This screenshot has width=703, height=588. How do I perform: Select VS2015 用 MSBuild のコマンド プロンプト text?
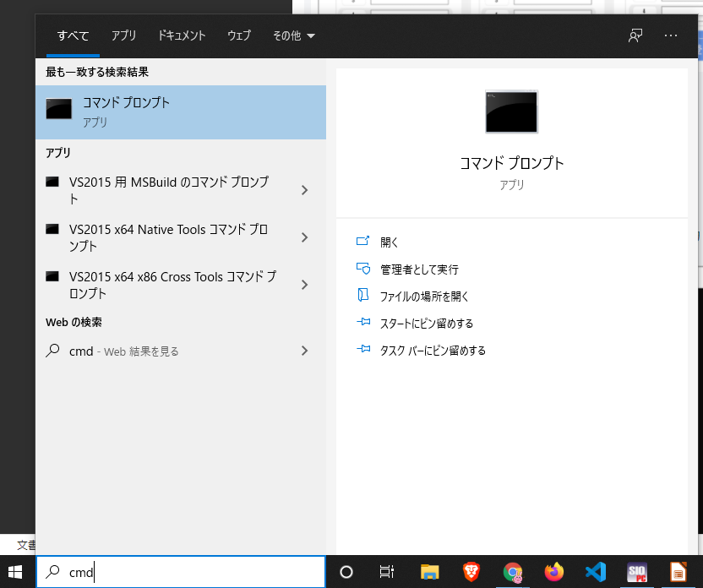pyautogui.click(x=169, y=190)
